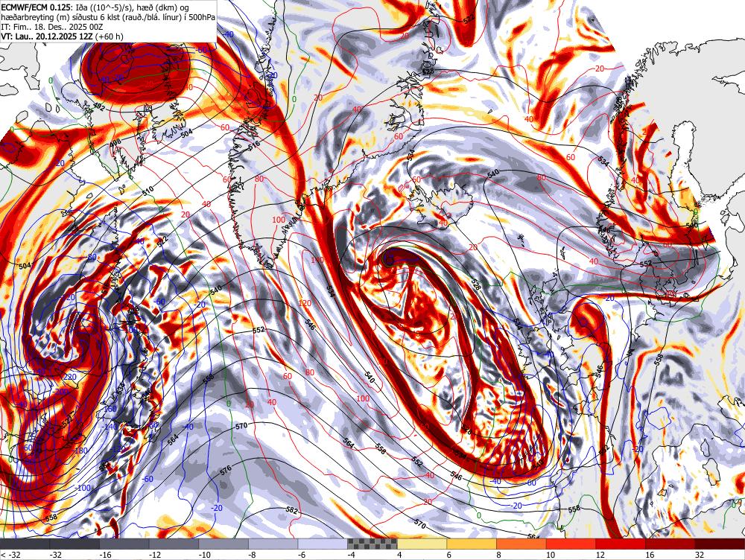Image resolution: width=745 pixels, height=560 pixels.
Task: Pick the red legend swatch labeled 12
Action: tap(621, 544)
